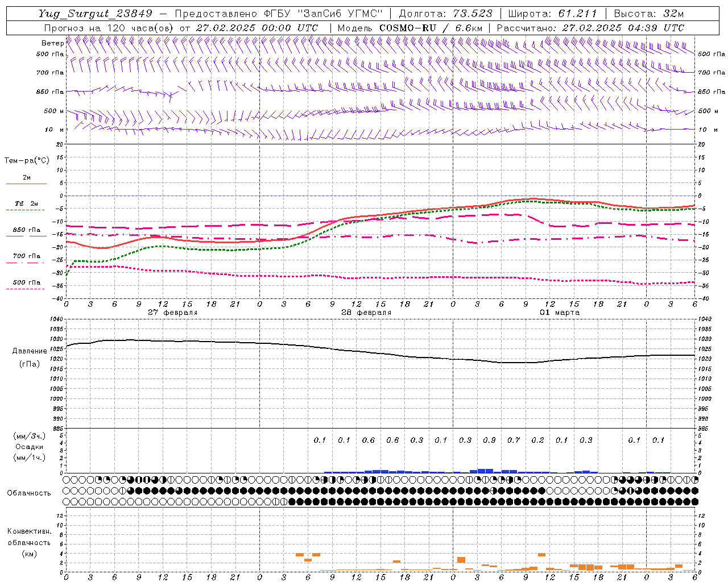The width and height of the screenshot is (728, 582).
Task: Select the (мм/1ч.) precipitation unit label
Action: tap(30, 458)
